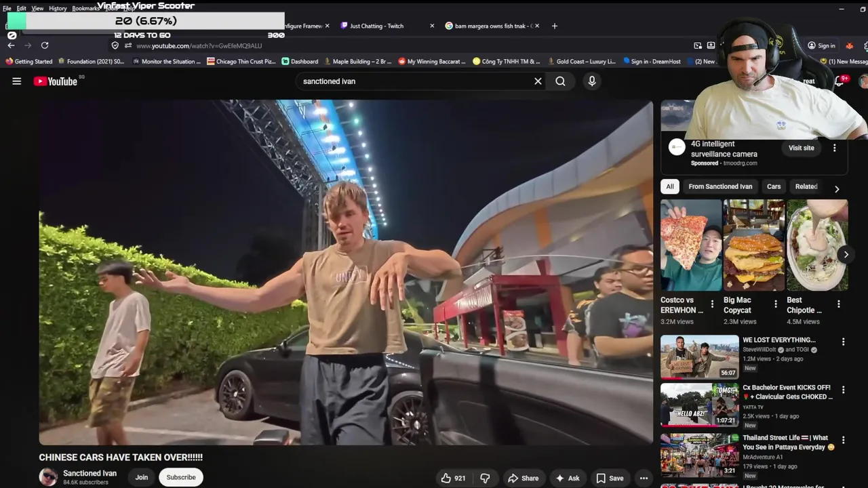Close the Just Chatting - Twitch tab
This screenshot has height=488, width=868.
coord(432,26)
